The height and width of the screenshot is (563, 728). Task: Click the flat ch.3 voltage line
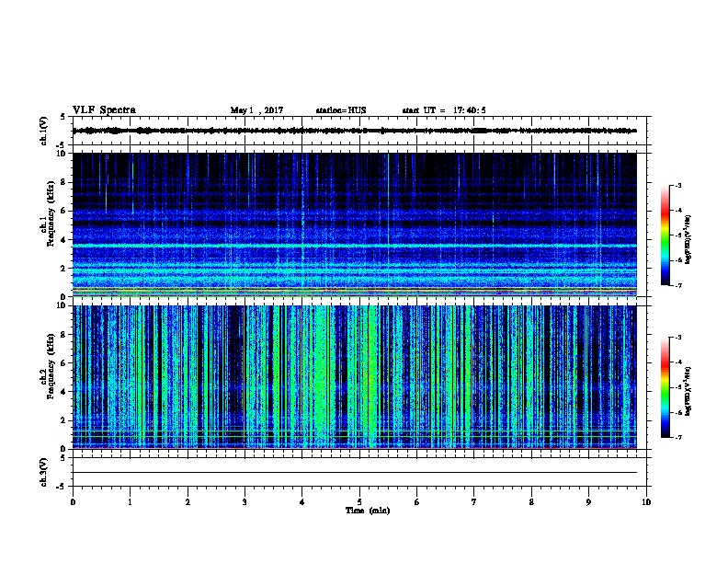tap(355, 473)
